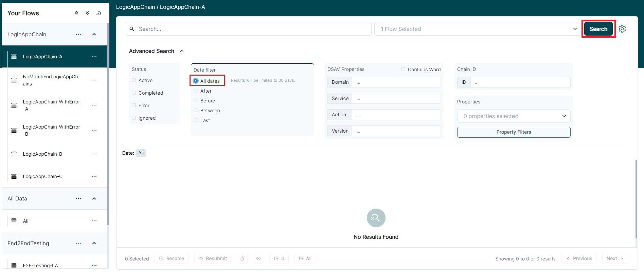Open the NoMatchForLogicAppChains flow
The height and width of the screenshot is (272, 644).
51,80
